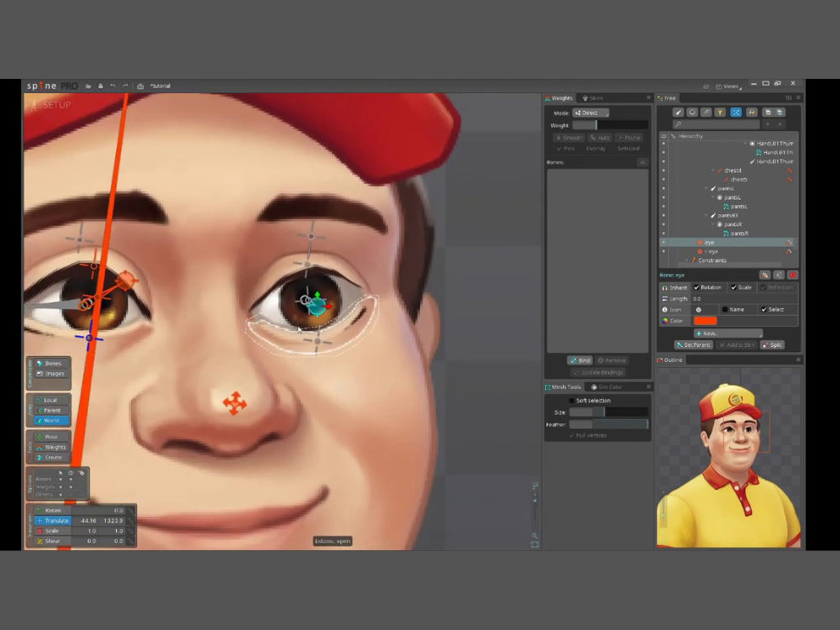The width and height of the screenshot is (840, 630).
Task: Toggle the blue center-on-selection tree icon
Action: pos(736,112)
